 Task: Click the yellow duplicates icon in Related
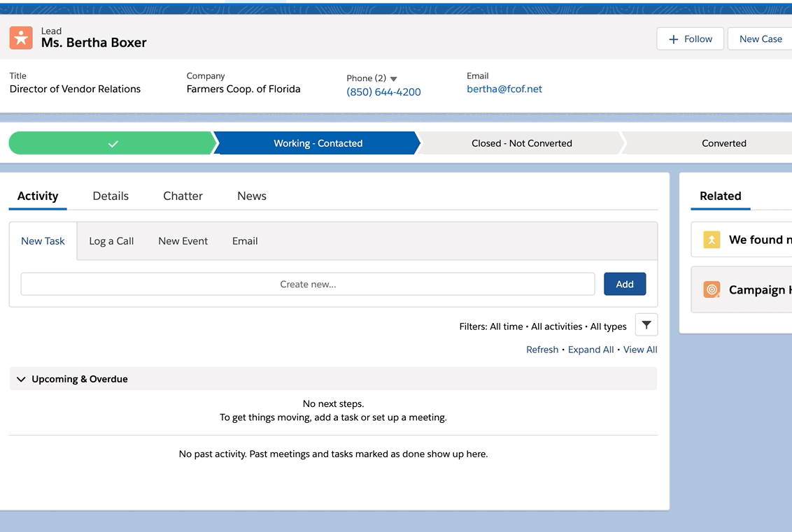pyautogui.click(x=712, y=240)
